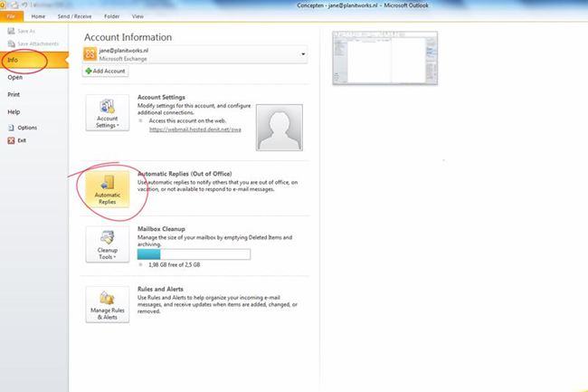
Task: Click the Outlook window preview thumbnail
Action: (384, 58)
